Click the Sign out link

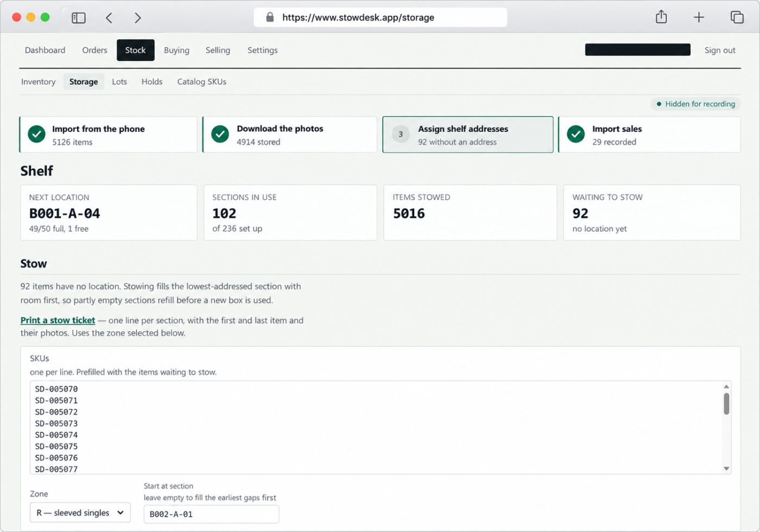tap(720, 50)
